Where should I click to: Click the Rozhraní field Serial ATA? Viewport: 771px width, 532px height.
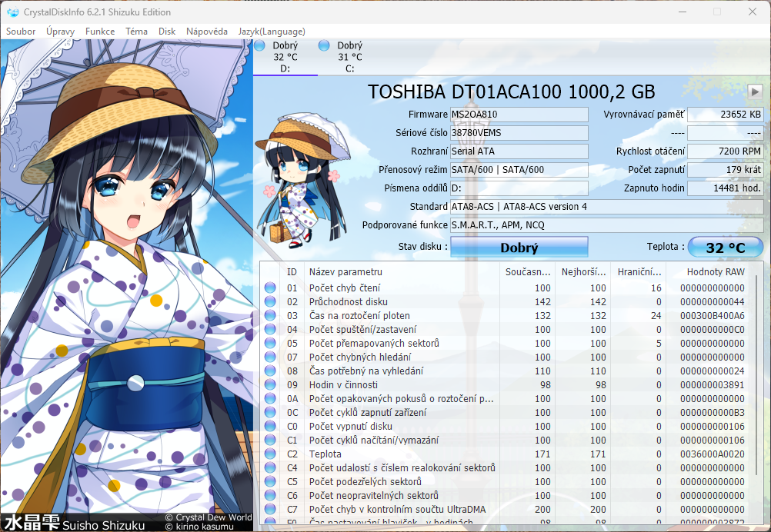tap(519, 151)
